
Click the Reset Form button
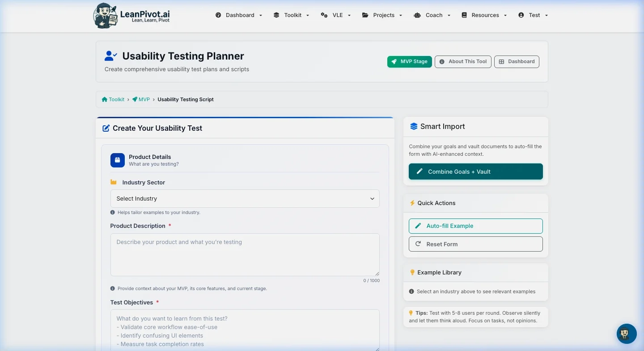[x=475, y=244]
